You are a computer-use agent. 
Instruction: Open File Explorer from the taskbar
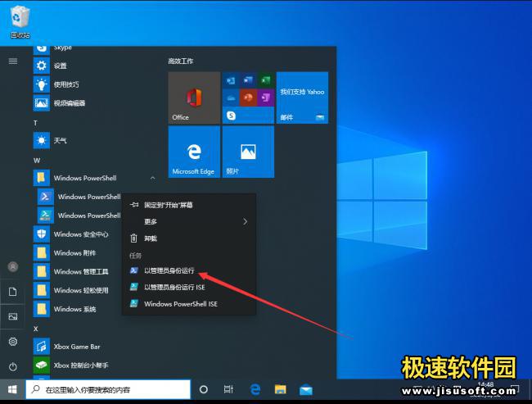pos(280,389)
